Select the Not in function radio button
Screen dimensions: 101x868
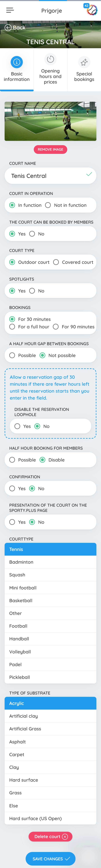tap(48, 205)
